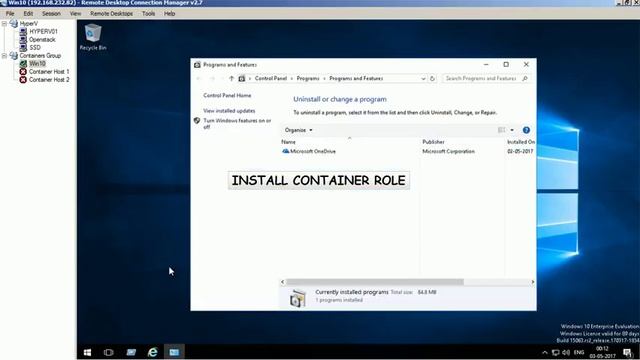The image size is (640, 360).
Task: Open the Edit menu
Action: point(28,13)
